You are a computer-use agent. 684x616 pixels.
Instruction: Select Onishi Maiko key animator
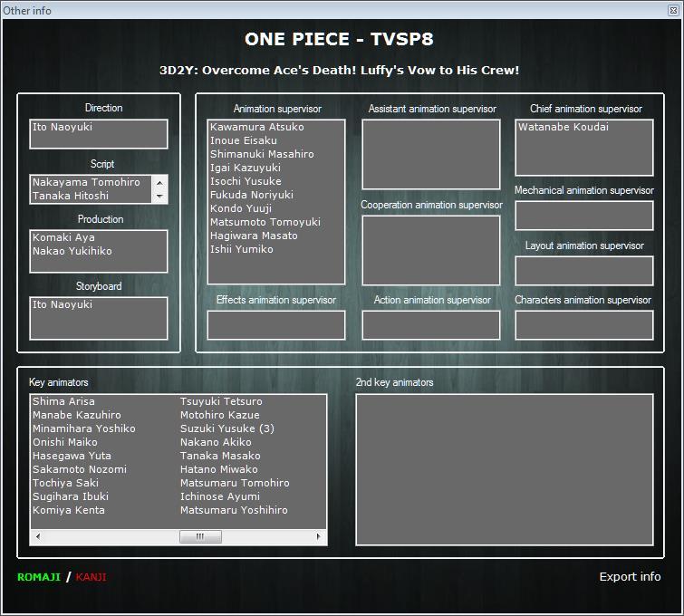(x=65, y=442)
